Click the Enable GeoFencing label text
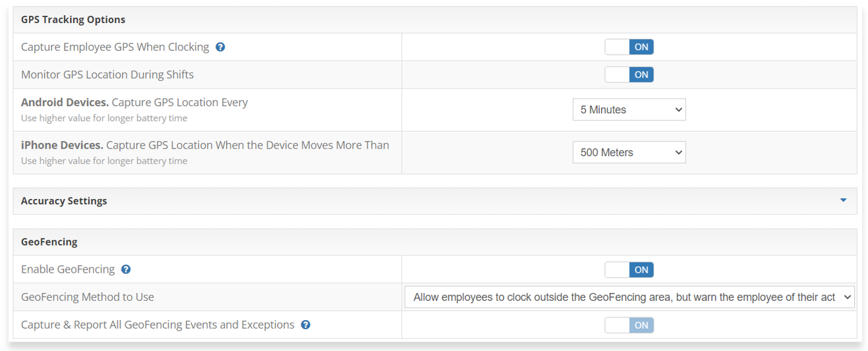Image resolution: width=868 pixels, height=351 pixels. click(x=68, y=269)
